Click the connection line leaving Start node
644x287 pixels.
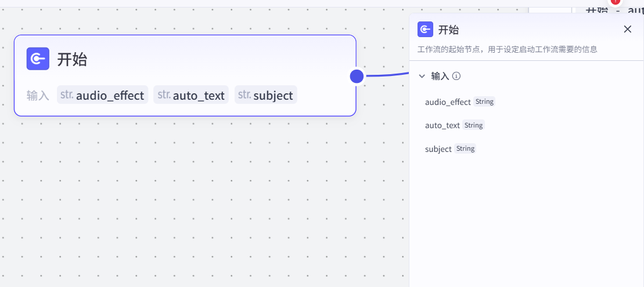(x=386, y=75)
